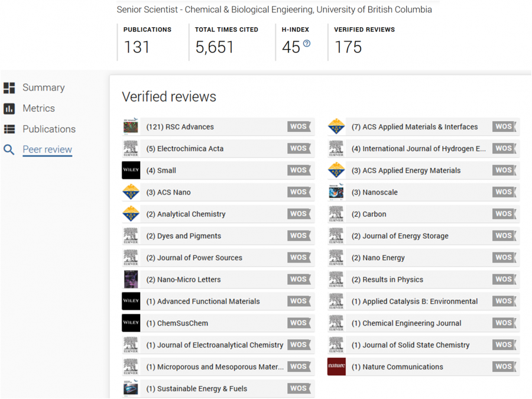Click the Publications list icon in sidebar
Image resolution: width=532 pixels, height=399 pixels.
coord(9,129)
